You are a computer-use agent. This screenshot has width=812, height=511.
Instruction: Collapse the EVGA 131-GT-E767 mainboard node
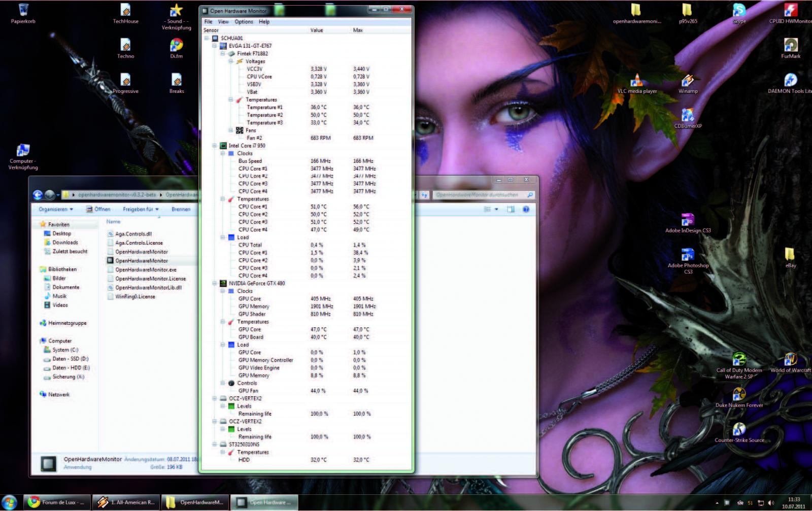(215, 46)
